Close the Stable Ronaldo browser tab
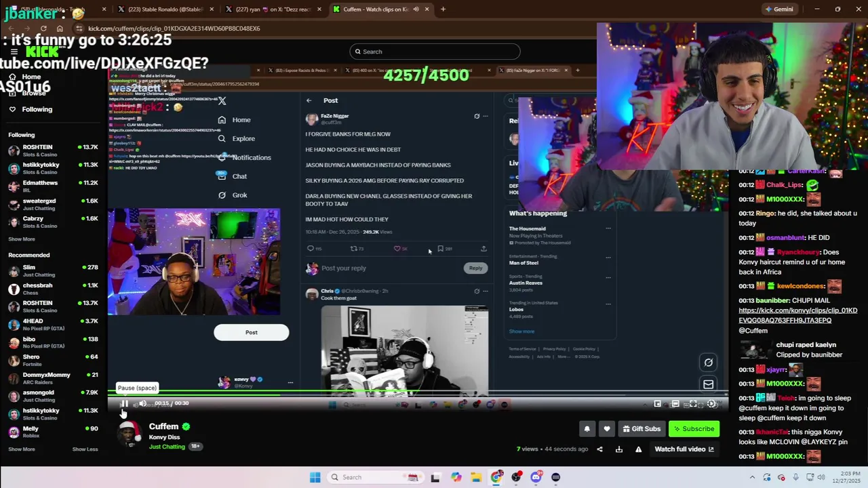Viewport: 868px width, 488px height. point(212,9)
